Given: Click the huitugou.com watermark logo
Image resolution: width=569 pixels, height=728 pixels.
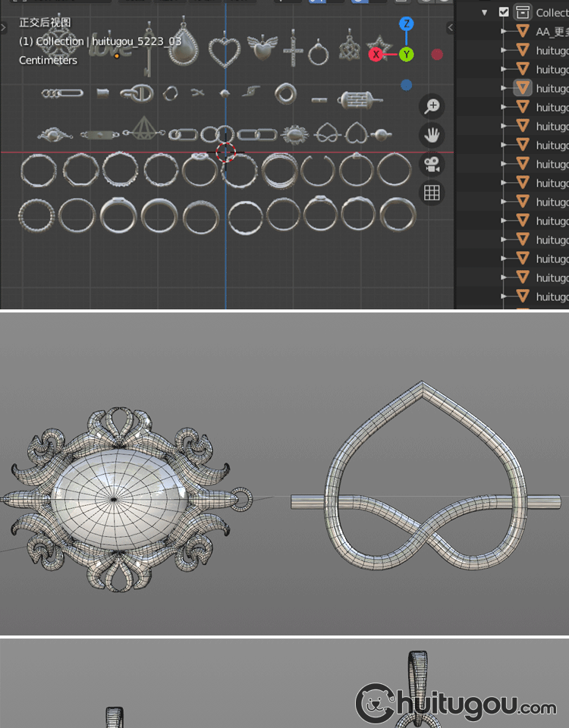Looking at the screenshot, I should (455, 704).
